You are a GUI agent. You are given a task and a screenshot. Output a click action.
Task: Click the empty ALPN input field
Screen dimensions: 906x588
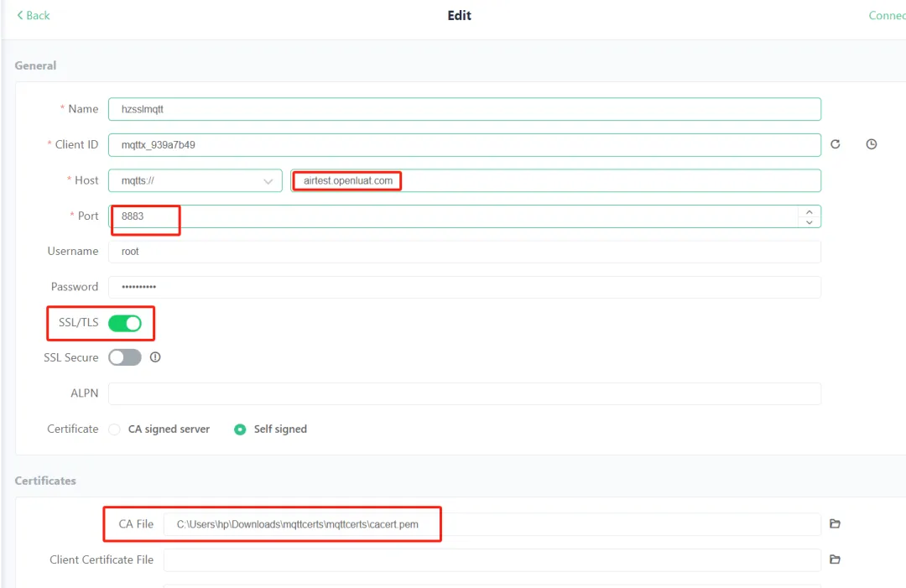pyautogui.click(x=465, y=393)
